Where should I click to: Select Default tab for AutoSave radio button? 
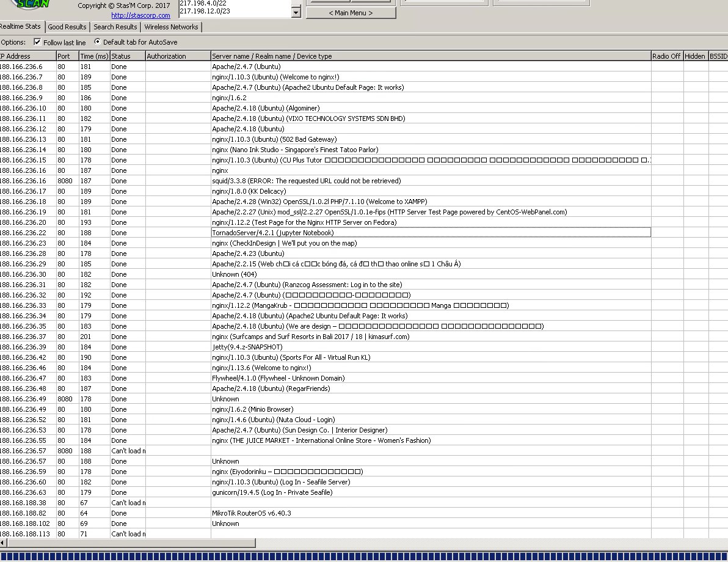(x=97, y=42)
